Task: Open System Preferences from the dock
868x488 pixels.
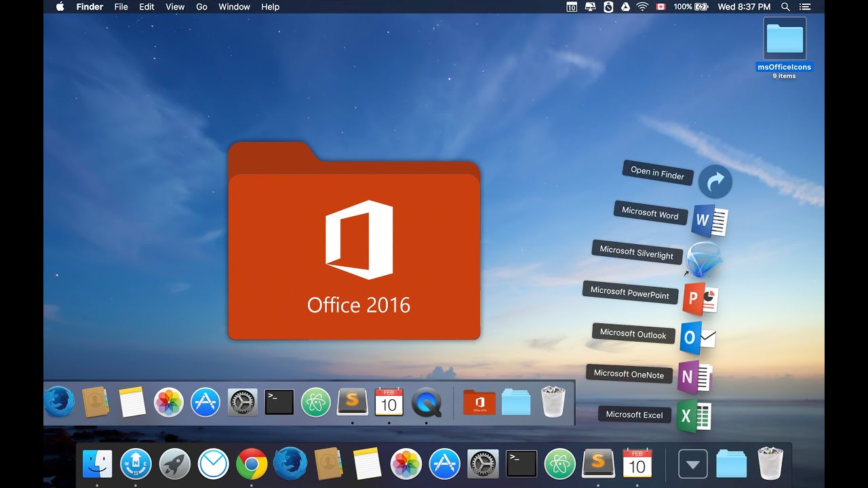Action: (483, 464)
